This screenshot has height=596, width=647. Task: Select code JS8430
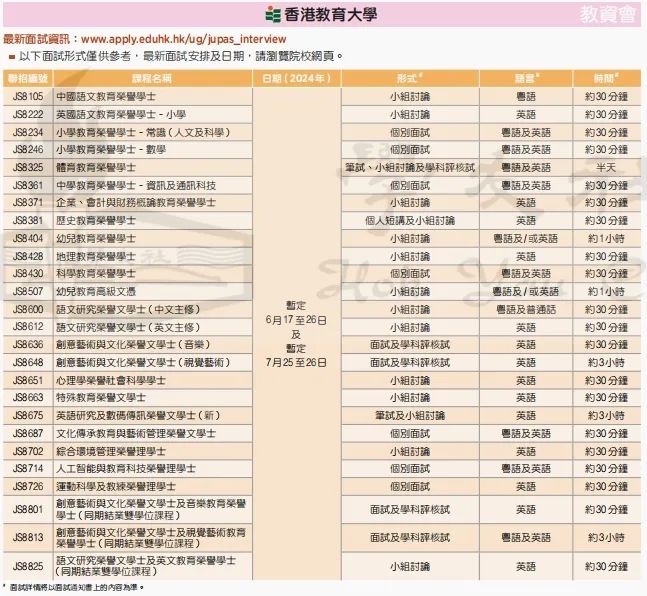click(28, 274)
